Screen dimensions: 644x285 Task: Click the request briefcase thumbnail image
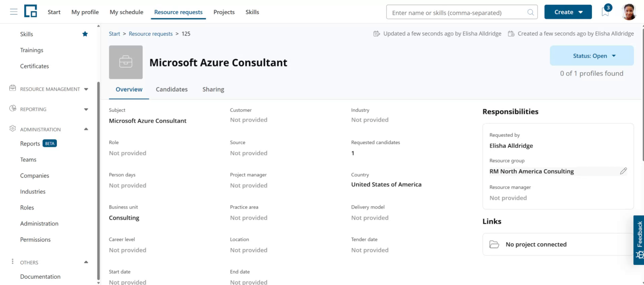coord(126,62)
